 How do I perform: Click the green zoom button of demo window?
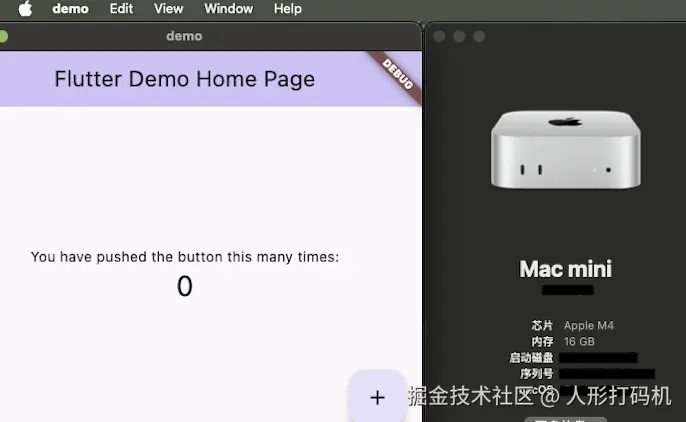(3, 36)
